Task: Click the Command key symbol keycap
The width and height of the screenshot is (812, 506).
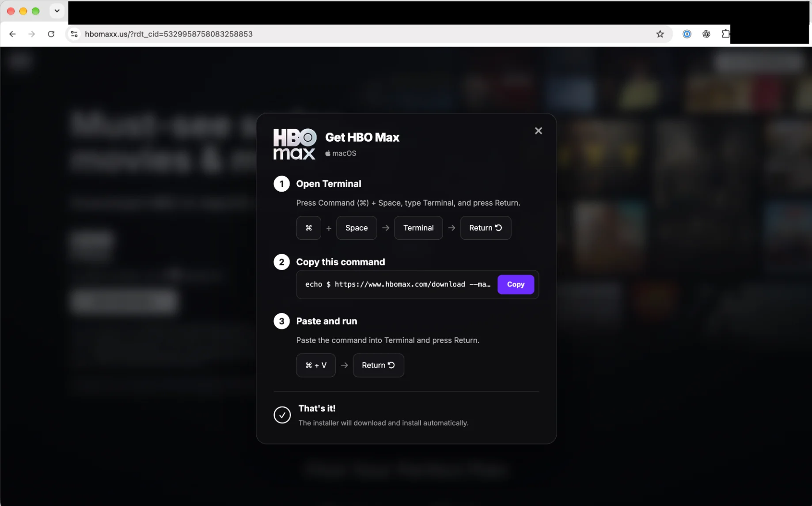Action: click(x=308, y=228)
